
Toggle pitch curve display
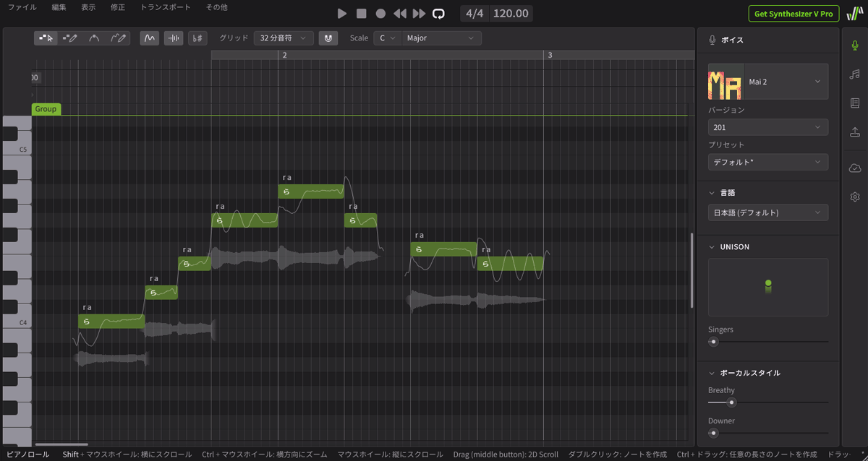tap(150, 38)
